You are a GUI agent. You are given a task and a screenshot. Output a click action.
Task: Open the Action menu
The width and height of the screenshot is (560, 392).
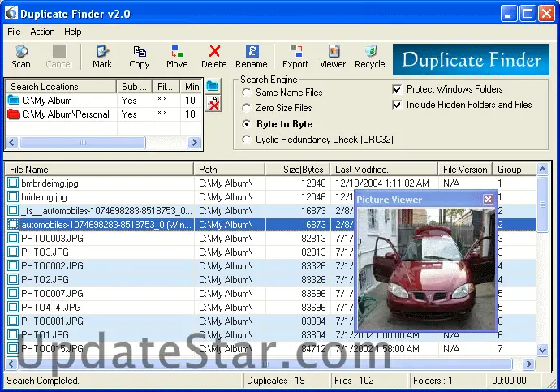pos(42,32)
